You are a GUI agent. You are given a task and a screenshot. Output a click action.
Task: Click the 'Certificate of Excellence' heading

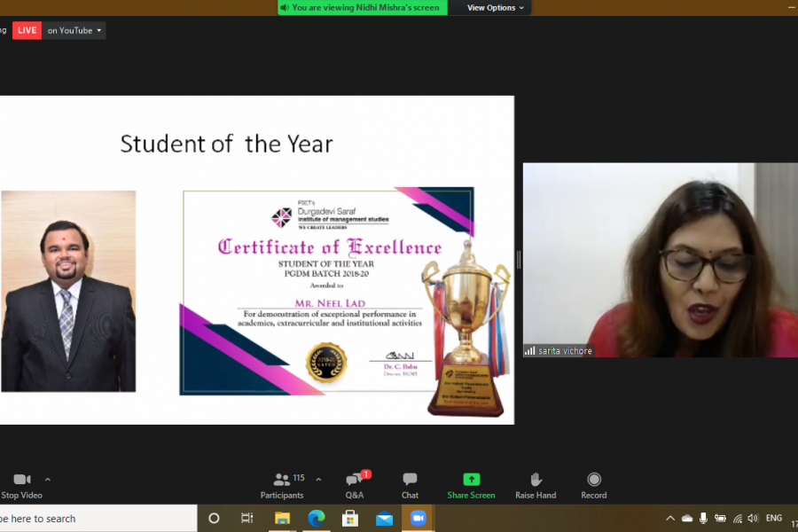(x=330, y=247)
